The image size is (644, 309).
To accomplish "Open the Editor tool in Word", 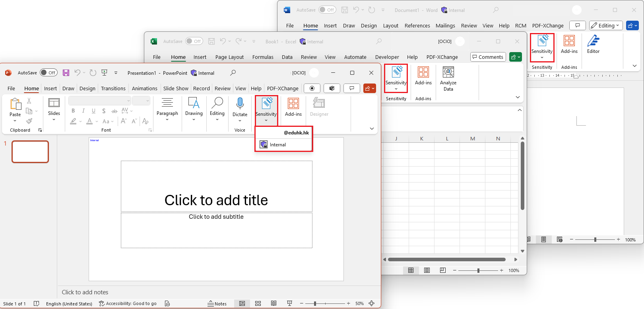I will [593, 44].
